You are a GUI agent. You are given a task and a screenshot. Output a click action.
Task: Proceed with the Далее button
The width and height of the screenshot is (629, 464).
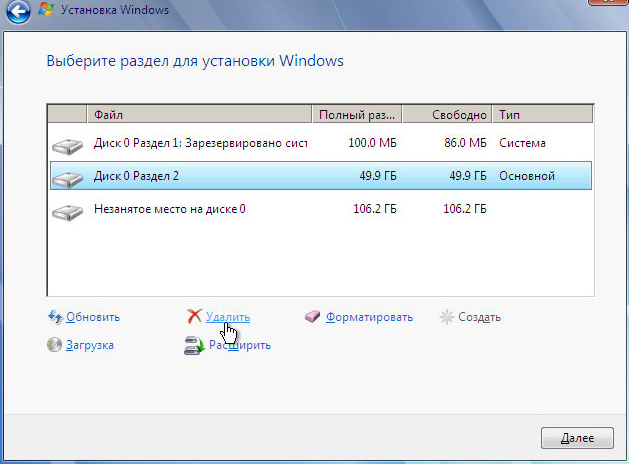(577, 438)
